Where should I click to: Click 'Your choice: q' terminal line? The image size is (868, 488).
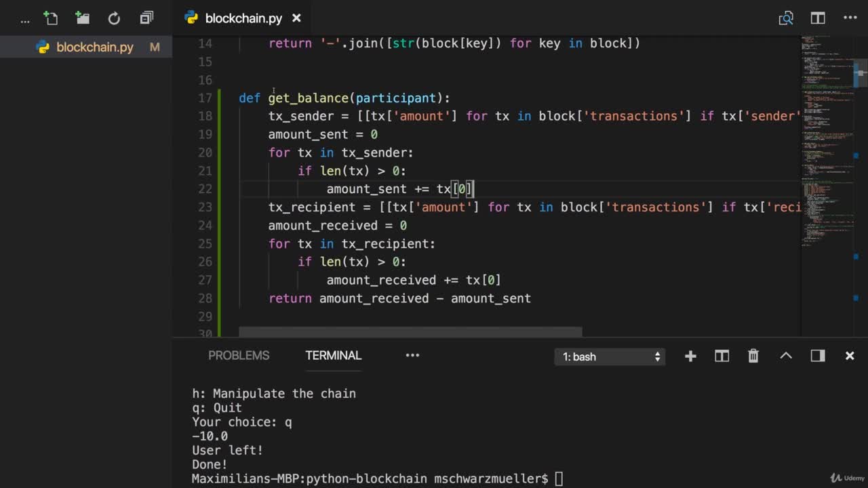coord(242,422)
